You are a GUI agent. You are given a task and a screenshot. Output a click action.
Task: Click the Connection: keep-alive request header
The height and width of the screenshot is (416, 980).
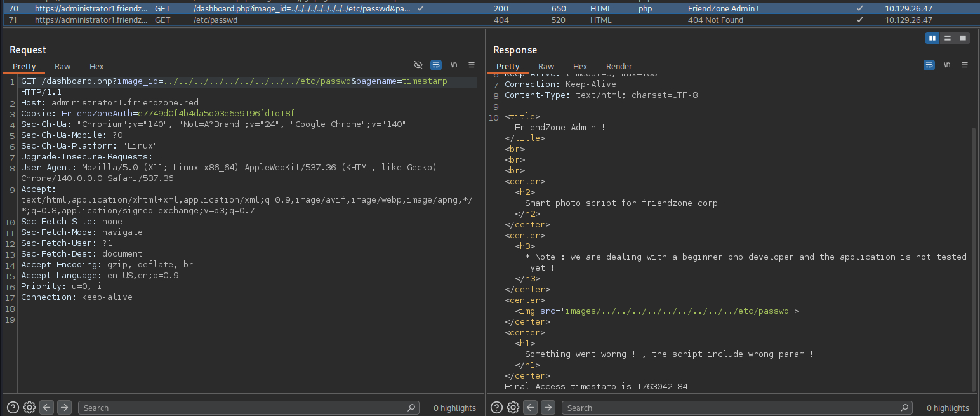click(77, 297)
